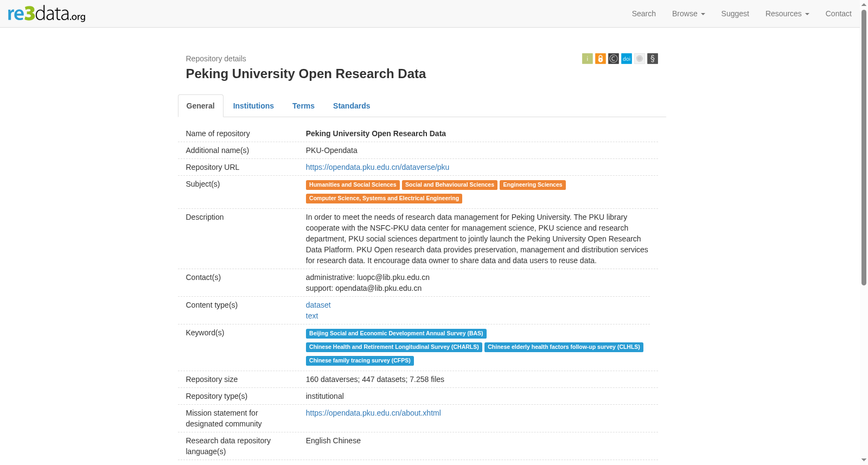
Task: Open the Suggest page link
Action: point(735,14)
